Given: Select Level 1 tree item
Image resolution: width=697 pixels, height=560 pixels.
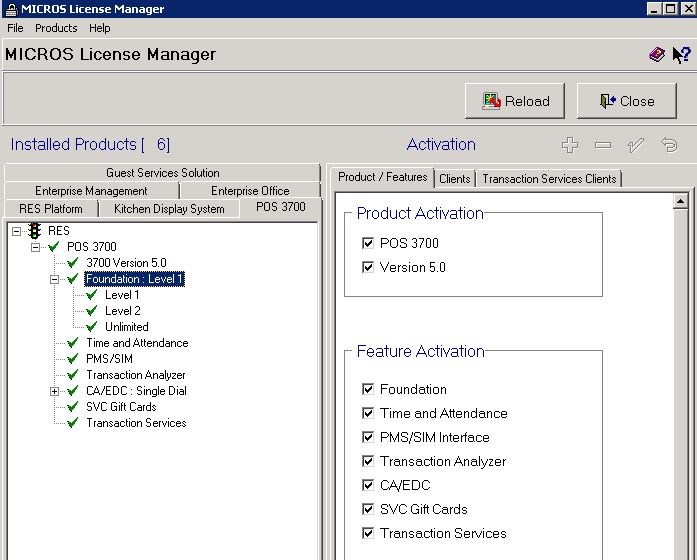Looking at the screenshot, I should tap(122, 295).
